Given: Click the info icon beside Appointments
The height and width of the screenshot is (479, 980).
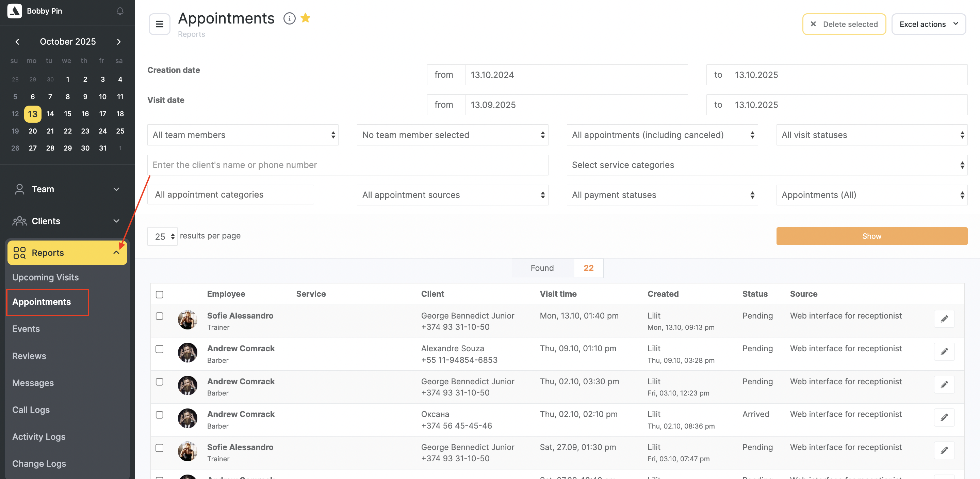Looking at the screenshot, I should (289, 18).
